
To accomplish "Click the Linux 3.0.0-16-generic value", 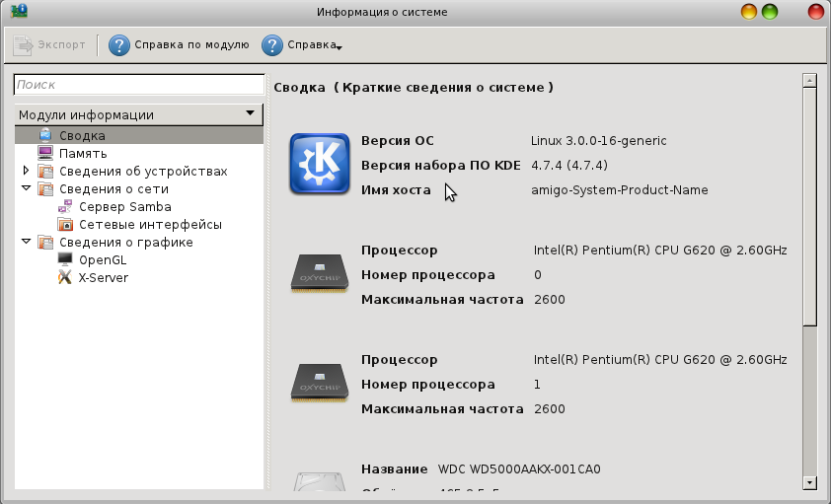I will click(x=599, y=141).
